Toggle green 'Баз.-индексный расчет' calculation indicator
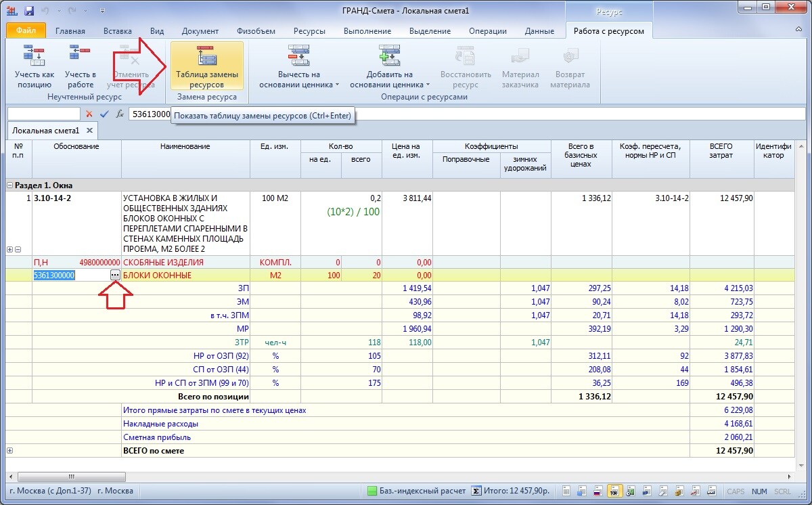812x505 pixels. click(372, 491)
